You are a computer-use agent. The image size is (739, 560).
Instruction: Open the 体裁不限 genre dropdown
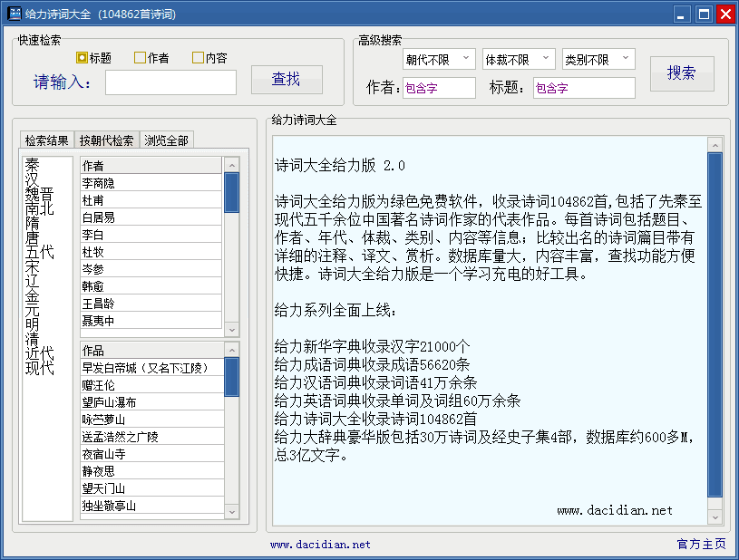point(519,59)
